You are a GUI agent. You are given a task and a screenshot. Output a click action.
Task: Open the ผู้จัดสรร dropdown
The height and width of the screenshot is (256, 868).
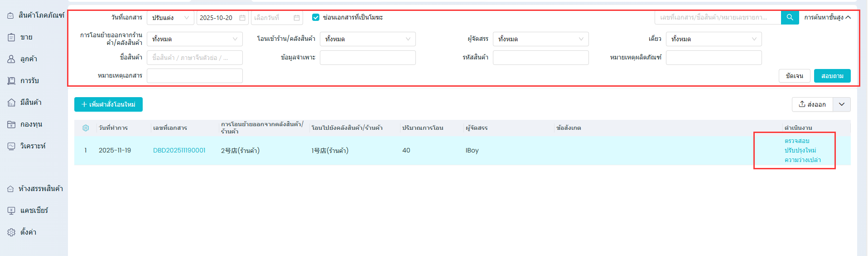(540, 39)
